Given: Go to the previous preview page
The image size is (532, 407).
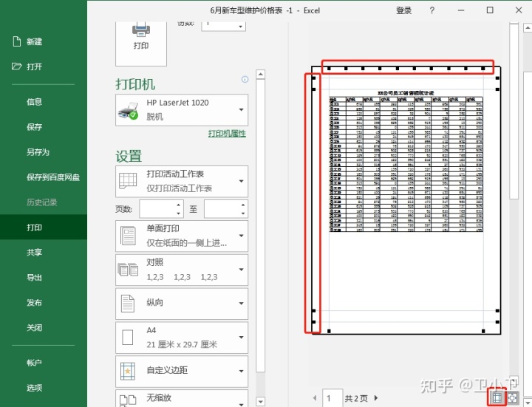Looking at the screenshot, I should 315,397.
